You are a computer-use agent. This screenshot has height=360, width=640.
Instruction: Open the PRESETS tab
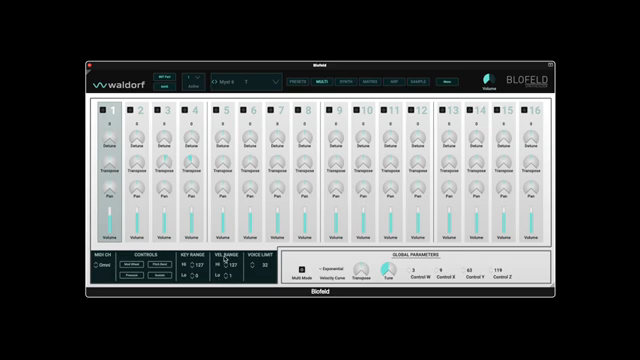[298, 82]
